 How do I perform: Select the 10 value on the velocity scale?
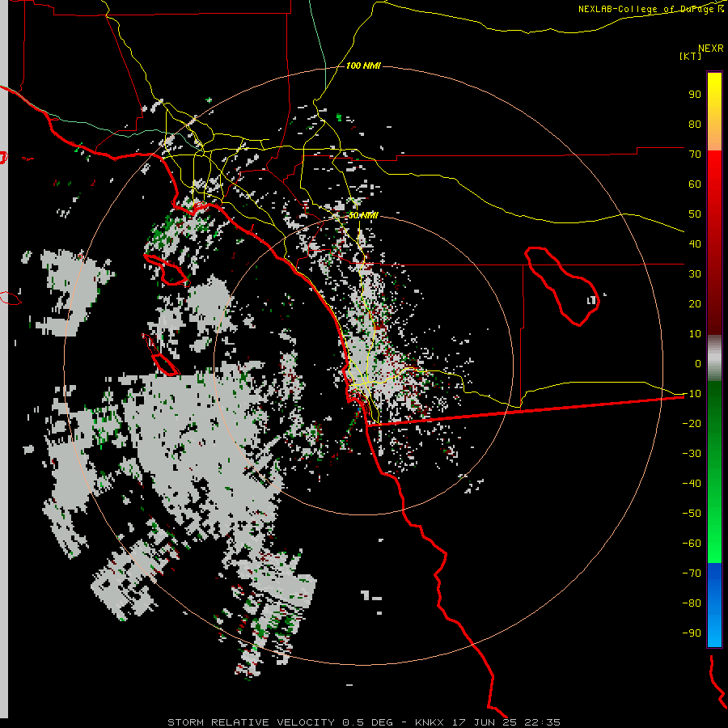tap(695, 334)
